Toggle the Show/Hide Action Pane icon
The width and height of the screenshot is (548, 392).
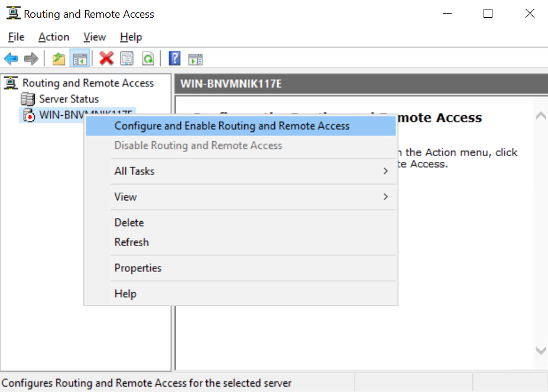(x=195, y=59)
